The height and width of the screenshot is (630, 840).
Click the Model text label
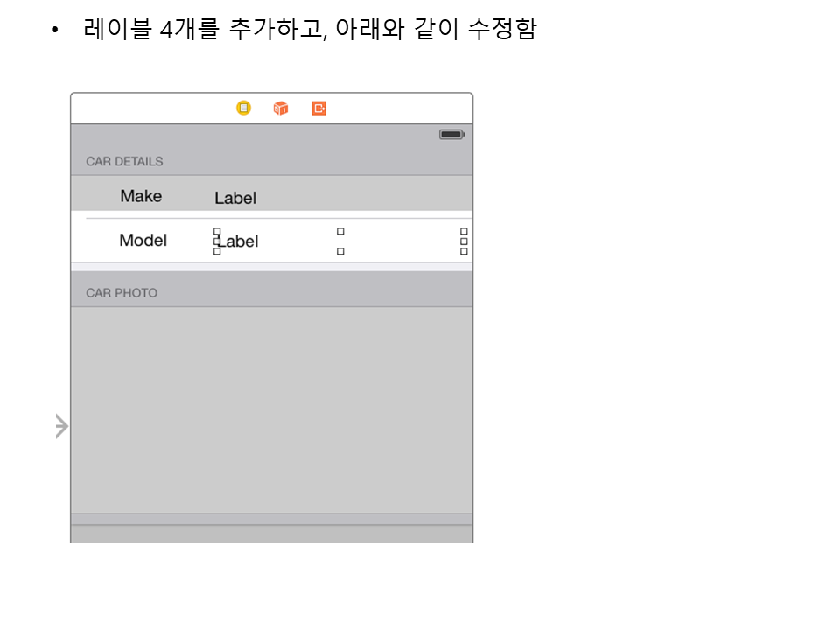143,241
